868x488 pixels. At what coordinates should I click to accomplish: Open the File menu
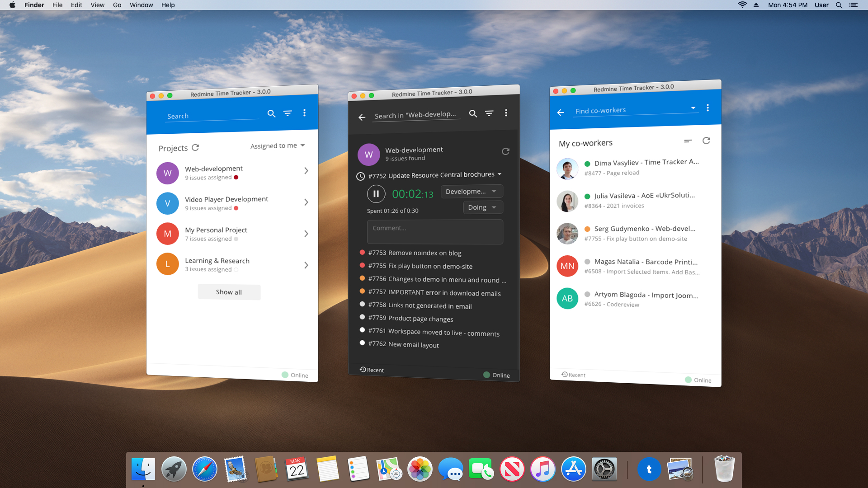[57, 5]
